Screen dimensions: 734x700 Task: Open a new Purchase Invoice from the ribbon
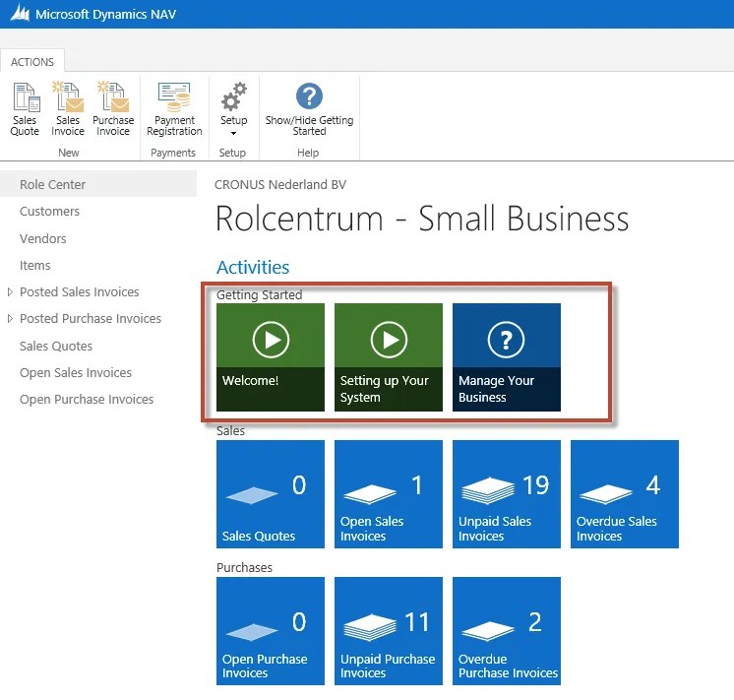pyautogui.click(x=113, y=109)
